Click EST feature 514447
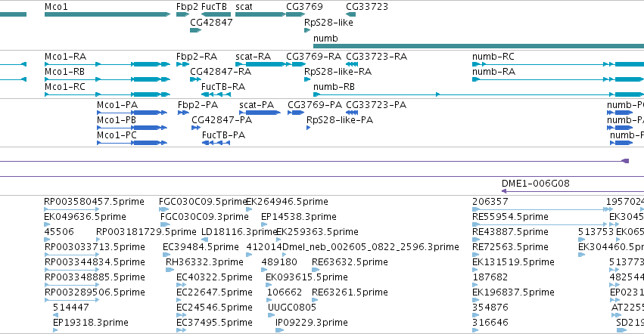 55,315
